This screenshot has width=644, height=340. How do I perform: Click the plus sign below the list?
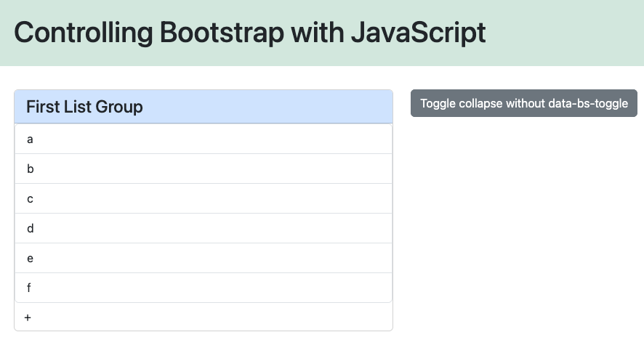click(28, 317)
